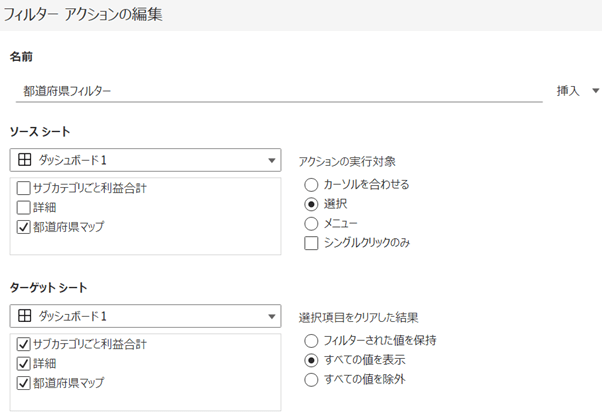Click dashboard grid icon in source sheet dropdown
This screenshot has width=602, height=419.
[25, 159]
